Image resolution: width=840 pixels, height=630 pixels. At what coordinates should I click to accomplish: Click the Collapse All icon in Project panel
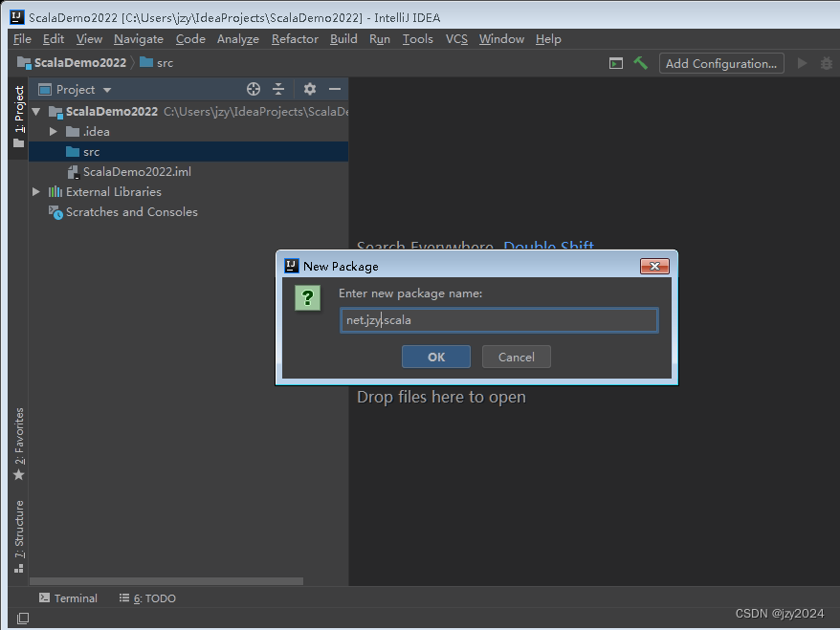(x=278, y=89)
